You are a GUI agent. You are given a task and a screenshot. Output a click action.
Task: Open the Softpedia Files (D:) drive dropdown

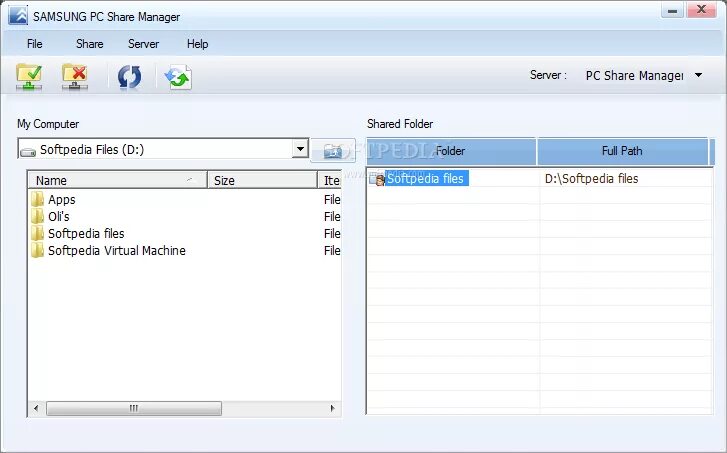click(x=300, y=149)
